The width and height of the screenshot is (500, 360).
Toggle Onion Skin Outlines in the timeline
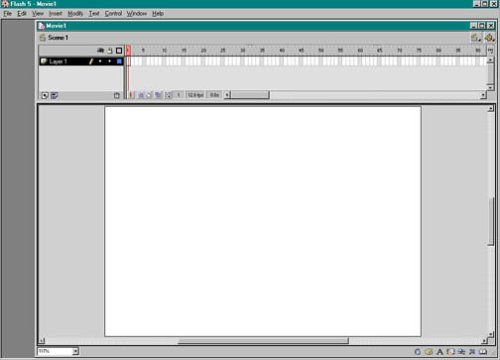[x=149, y=95]
